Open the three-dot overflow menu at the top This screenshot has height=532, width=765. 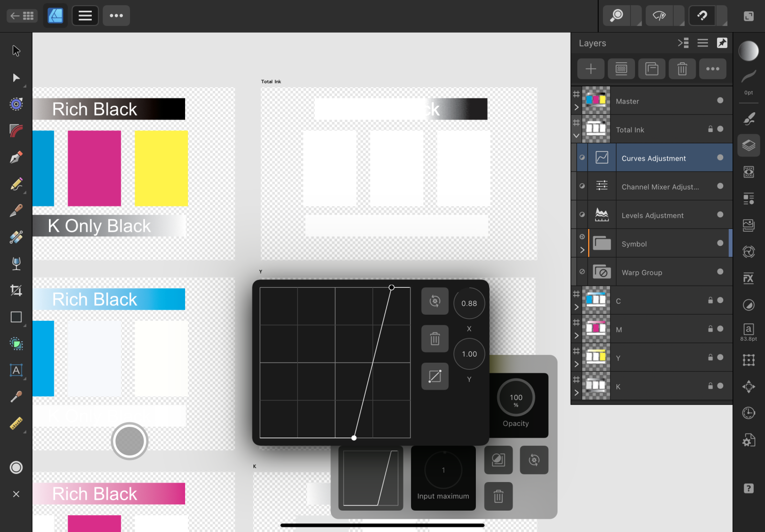116,15
